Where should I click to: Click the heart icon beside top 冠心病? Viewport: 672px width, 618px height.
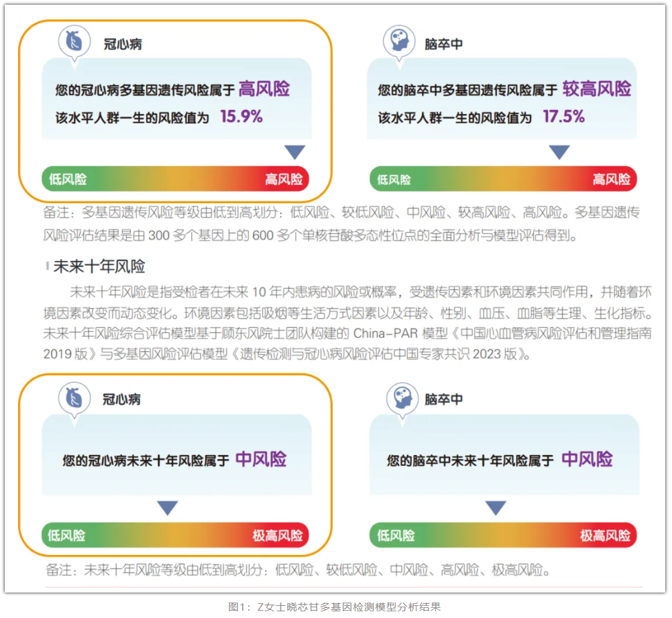tap(74, 42)
